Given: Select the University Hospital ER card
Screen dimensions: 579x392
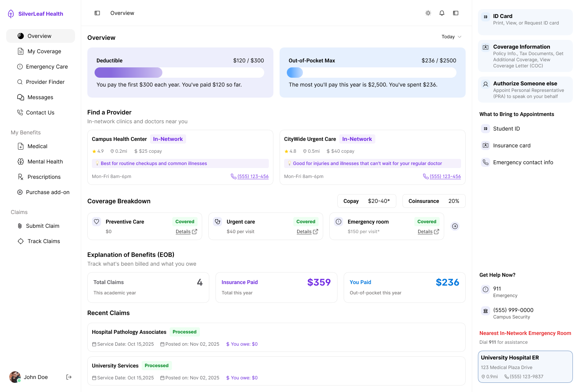Looking at the screenshot, I should (525, 367).
